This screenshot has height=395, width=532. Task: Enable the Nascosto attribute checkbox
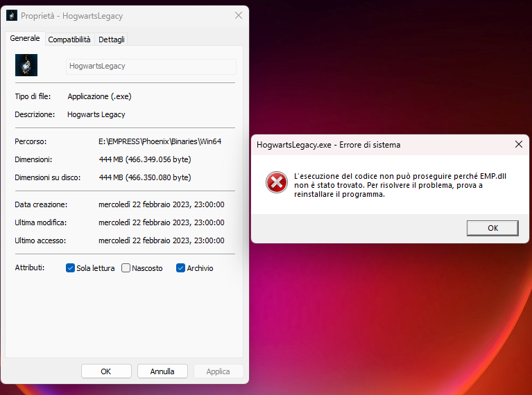126,268
